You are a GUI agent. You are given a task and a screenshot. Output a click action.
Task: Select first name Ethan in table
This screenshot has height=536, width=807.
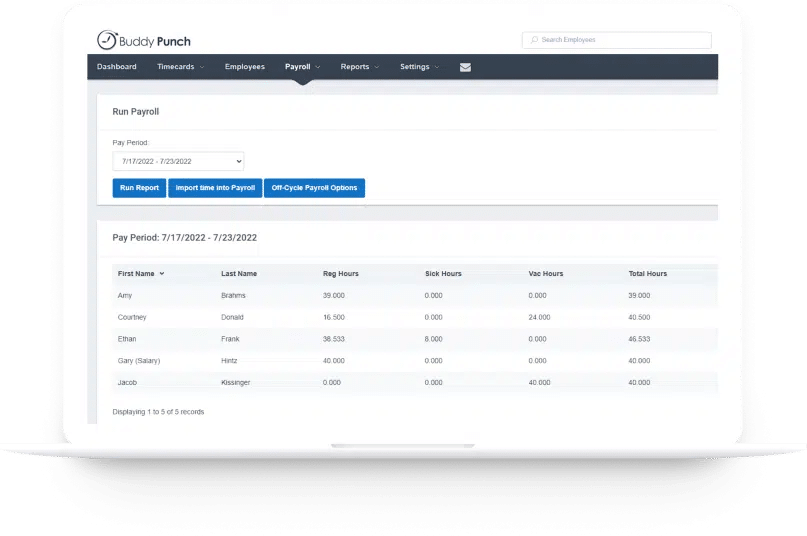pos(127,339)
